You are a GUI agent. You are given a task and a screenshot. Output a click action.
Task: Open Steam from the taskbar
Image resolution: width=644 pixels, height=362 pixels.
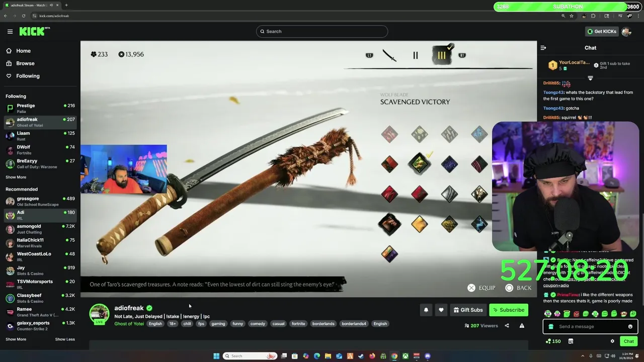361,356
